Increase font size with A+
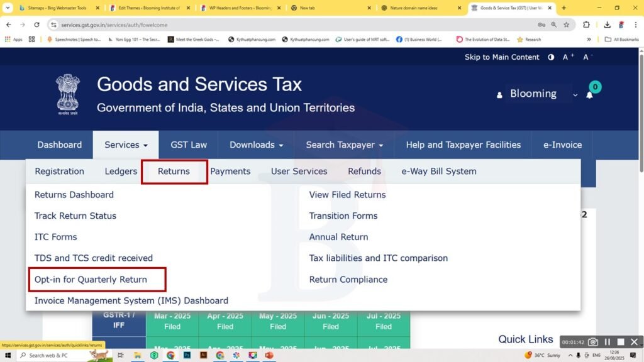Screen dimensions: 644x362 tap(568, 57)
